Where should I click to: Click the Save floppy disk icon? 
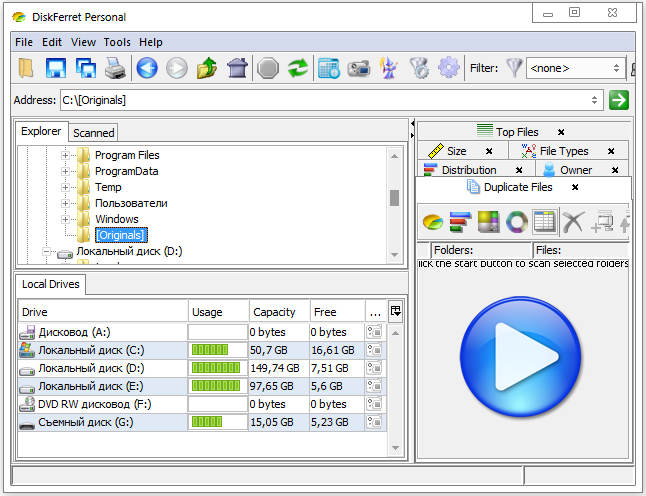pyautogui.click(x=56, y=68)
